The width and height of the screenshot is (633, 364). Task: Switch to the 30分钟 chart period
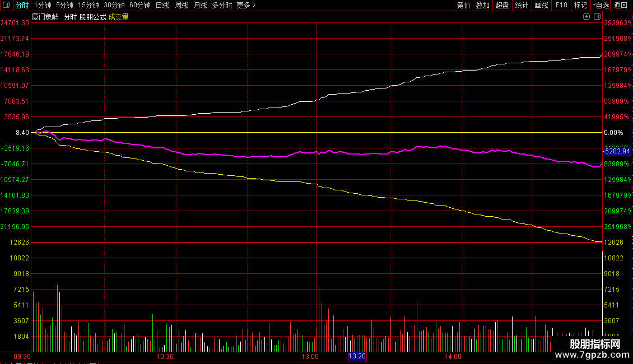114,5
